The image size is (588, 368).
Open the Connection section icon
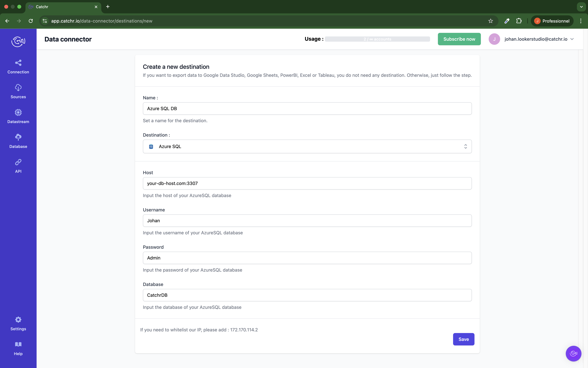tap(18, 63)
